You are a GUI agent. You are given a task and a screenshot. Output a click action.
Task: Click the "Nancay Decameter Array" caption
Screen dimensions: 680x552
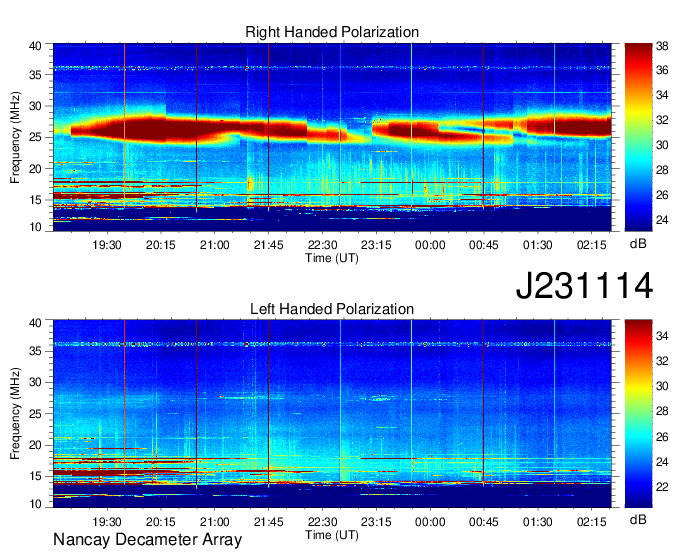click(147, 540)
